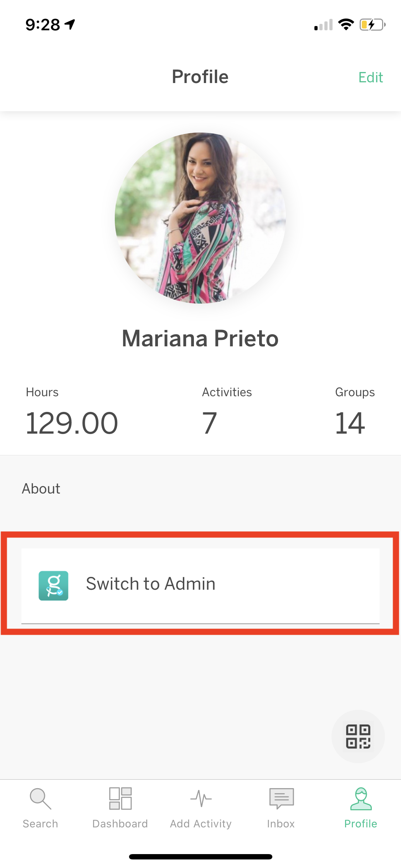Tap the battery charging indicator

tap(372, 25)
